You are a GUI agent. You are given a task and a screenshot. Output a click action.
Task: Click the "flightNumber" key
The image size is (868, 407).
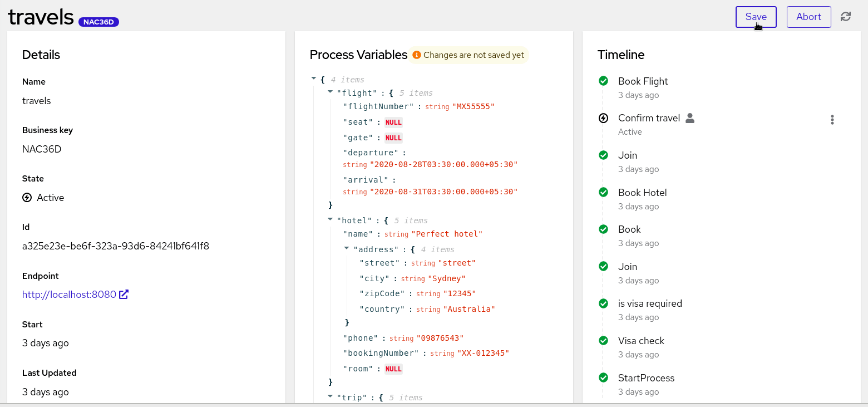[x=378, y=106]
